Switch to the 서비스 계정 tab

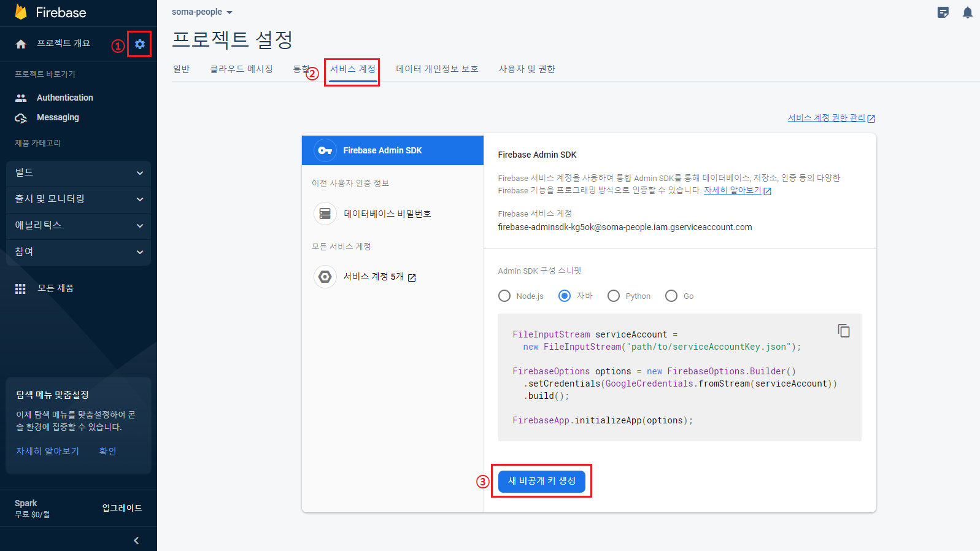353,69
